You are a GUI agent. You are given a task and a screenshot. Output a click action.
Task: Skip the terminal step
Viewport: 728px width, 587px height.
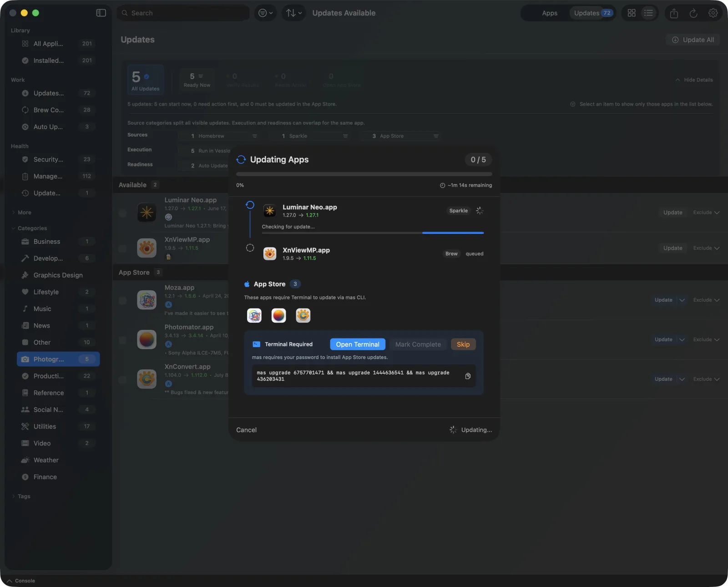click(463, 344)
